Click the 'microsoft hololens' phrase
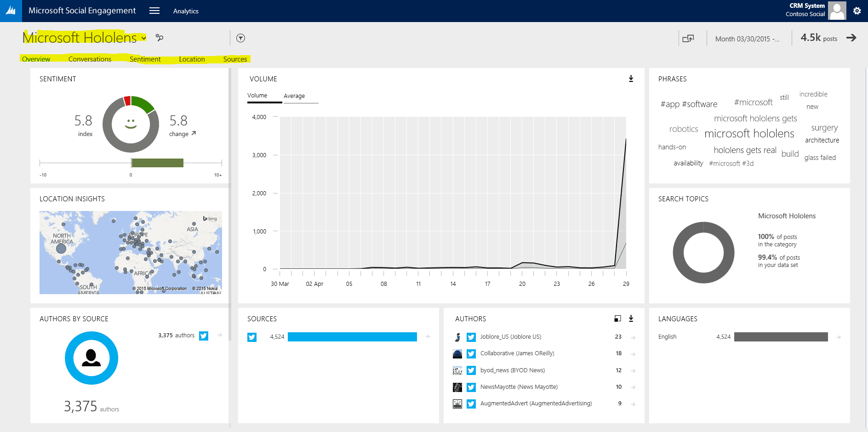This screenshot has height=432, width=868. pyautogui.click(x=749, y=134)
